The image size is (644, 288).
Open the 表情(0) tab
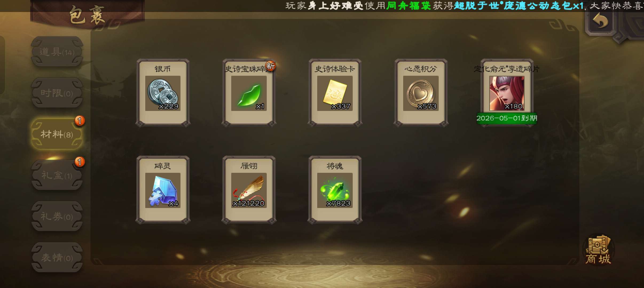(57, 258)
